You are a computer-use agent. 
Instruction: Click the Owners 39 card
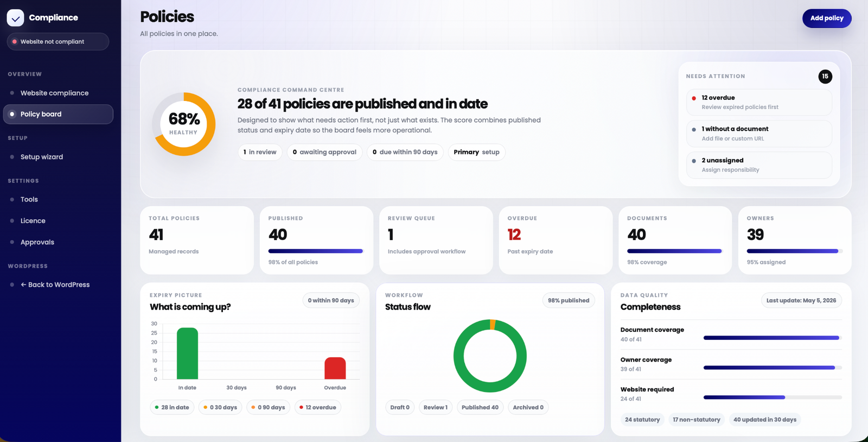(x=795, y=240)
